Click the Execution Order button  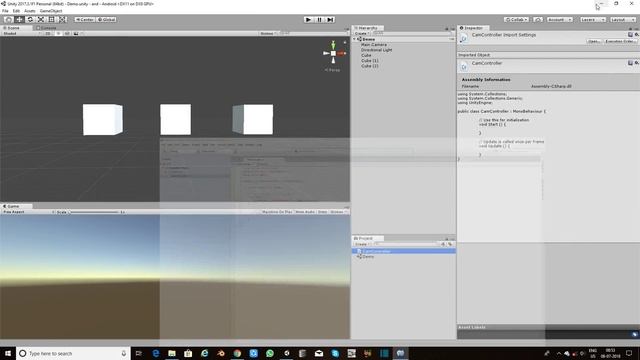coord(620,41)
